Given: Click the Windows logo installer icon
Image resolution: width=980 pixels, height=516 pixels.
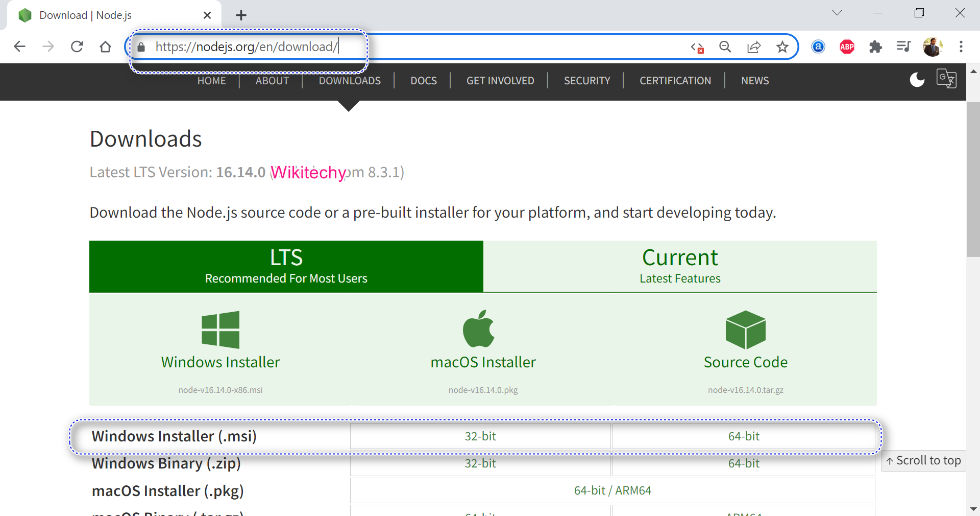Looking at the screenshot, I should coord(220,330).
